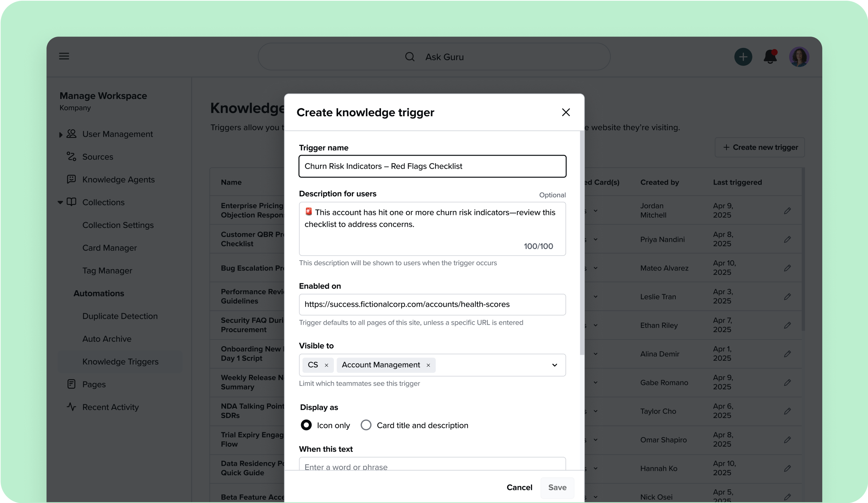Expand the User Management tree arrow
Image resolution: width=868 pixels, height=503 pixels.
coord(61,135)
